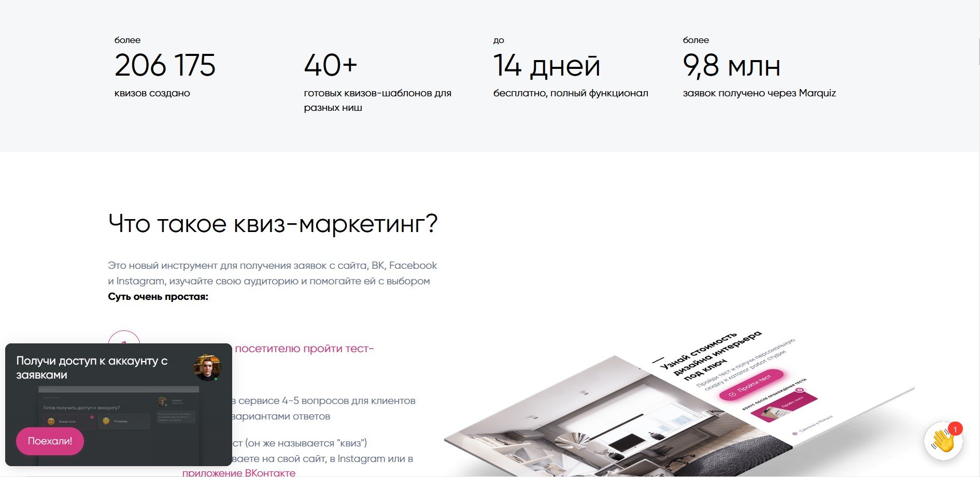
Task: Click the Что такое квиз-маркетинг? heading
Action: pyautogui.click(x=273, y=224)
